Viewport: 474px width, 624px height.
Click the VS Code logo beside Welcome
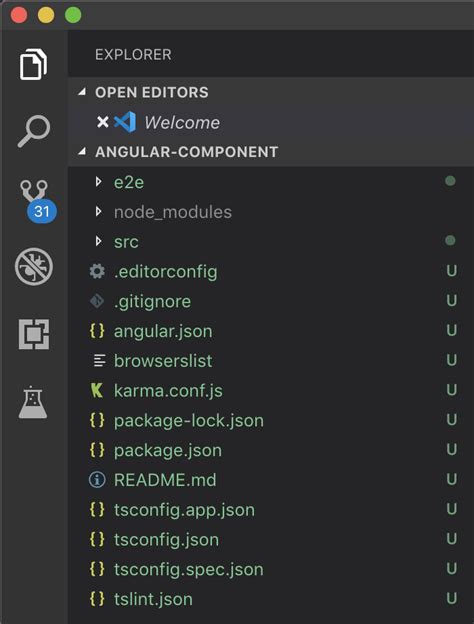(125, 122)
